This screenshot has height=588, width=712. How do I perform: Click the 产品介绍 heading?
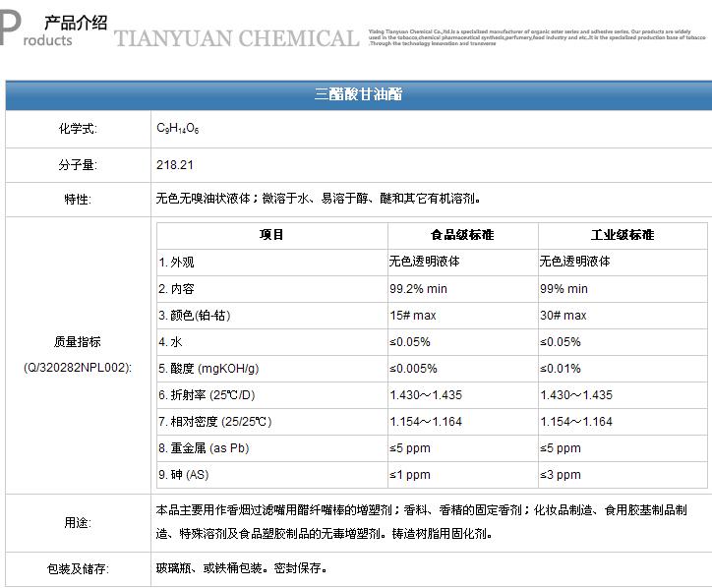76,23
